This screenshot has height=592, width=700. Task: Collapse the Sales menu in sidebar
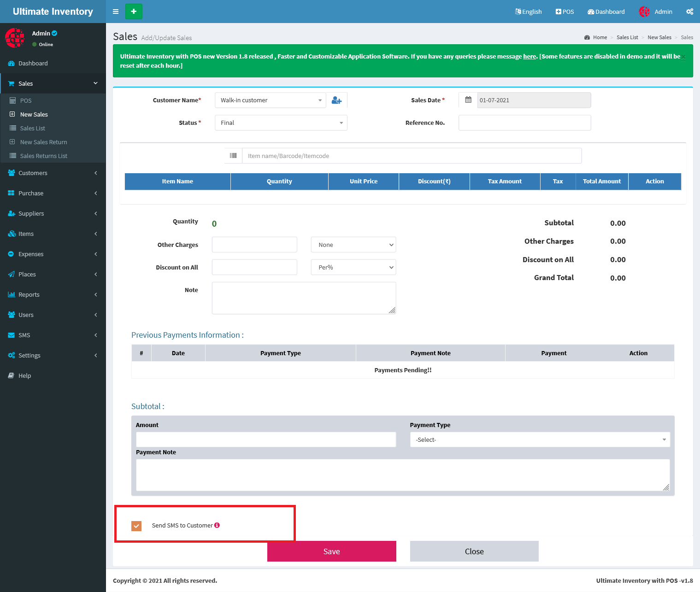coord(53,83)
